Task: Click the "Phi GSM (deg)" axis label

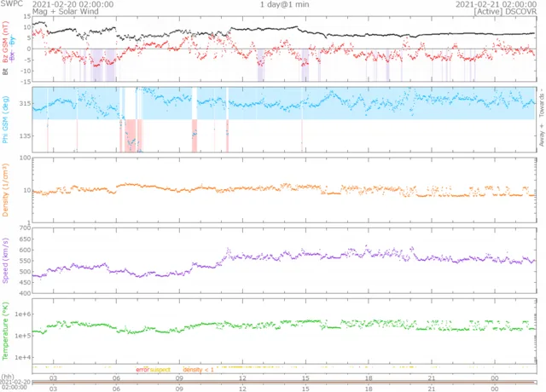Action: [5, 119]
